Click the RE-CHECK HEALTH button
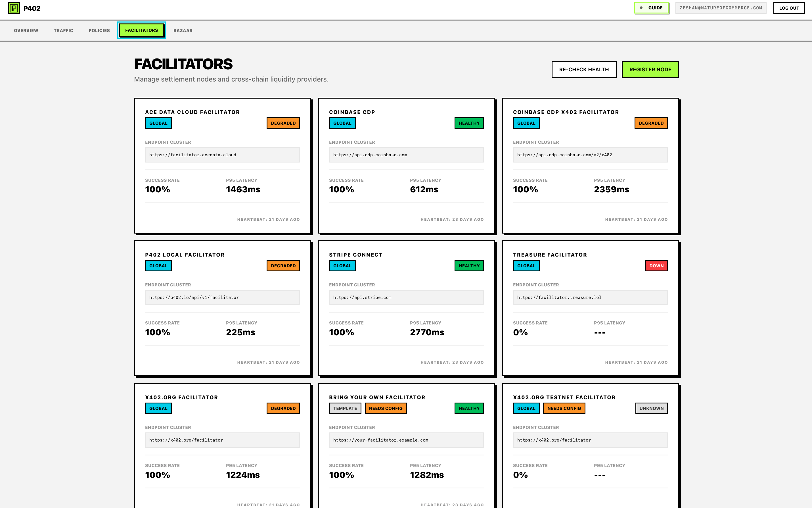 pos(584,70)
